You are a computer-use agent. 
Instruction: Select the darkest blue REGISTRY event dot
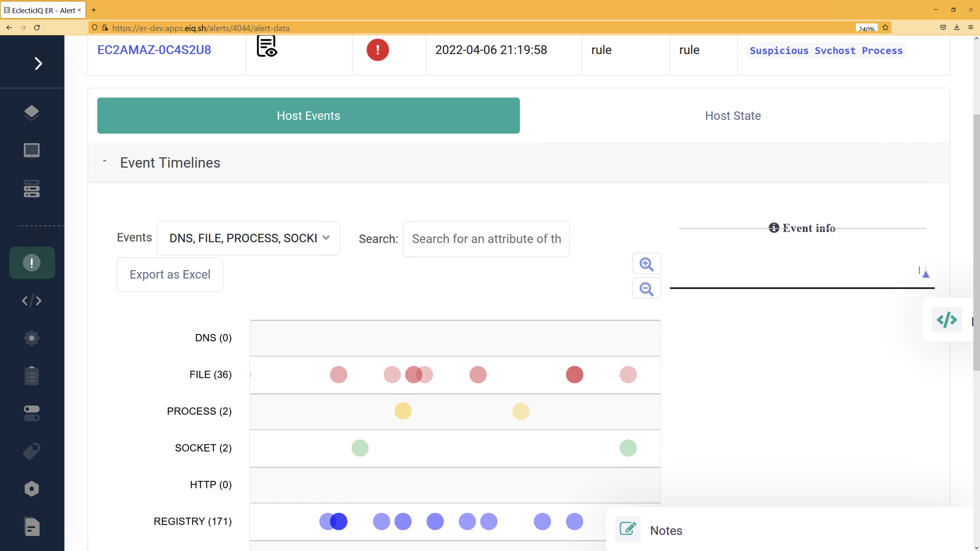pos(338,522)
